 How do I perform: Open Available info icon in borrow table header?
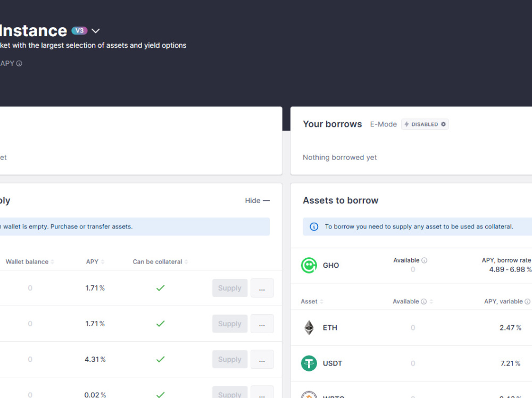[x=424, y=301]
